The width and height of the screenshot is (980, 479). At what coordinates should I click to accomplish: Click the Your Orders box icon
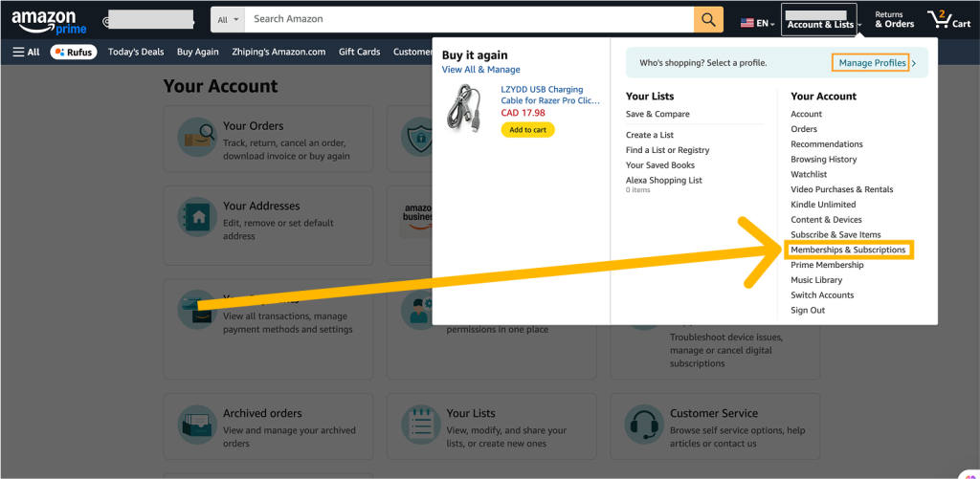pyautogui.click(x=196, y=136)
